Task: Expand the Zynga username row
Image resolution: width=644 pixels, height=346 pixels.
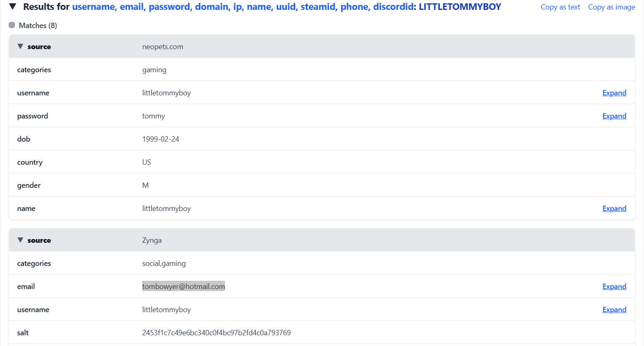Action: 614,310
